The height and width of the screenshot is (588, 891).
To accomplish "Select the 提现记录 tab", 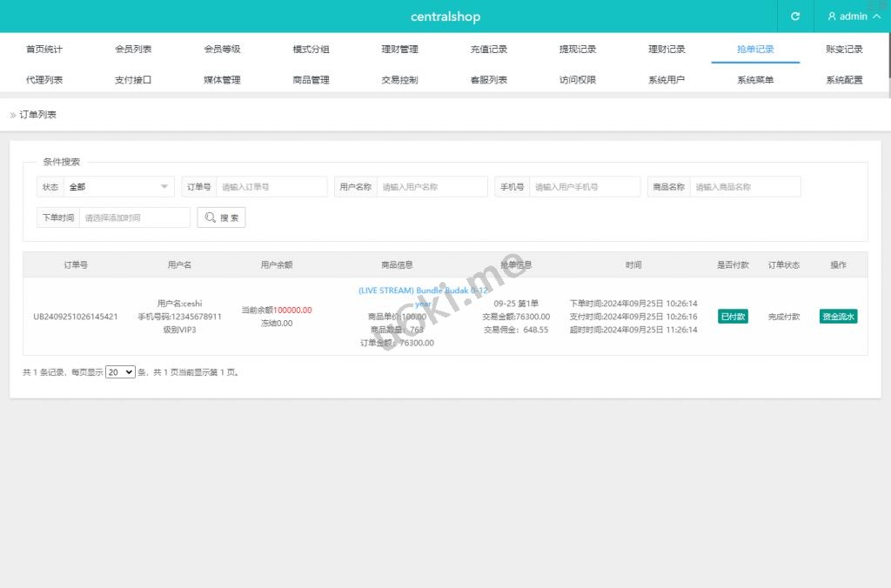I will tap(578, 50).
